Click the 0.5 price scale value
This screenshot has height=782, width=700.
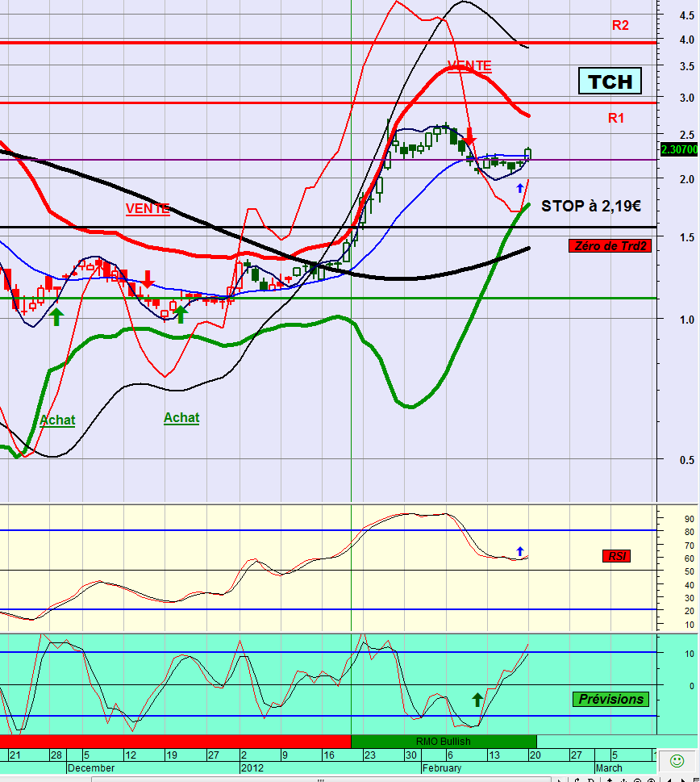687,460
